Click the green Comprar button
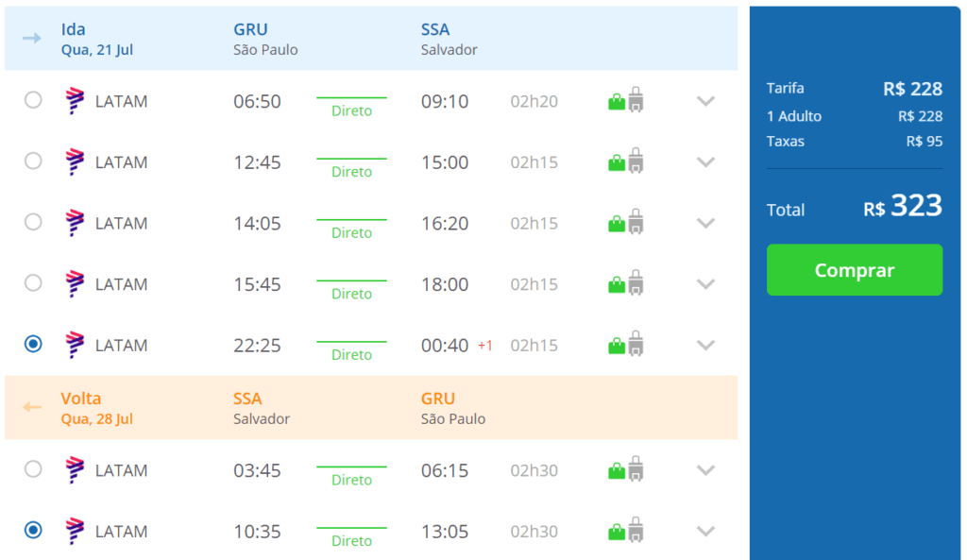The image size is (967, 560). click(854, 269)
